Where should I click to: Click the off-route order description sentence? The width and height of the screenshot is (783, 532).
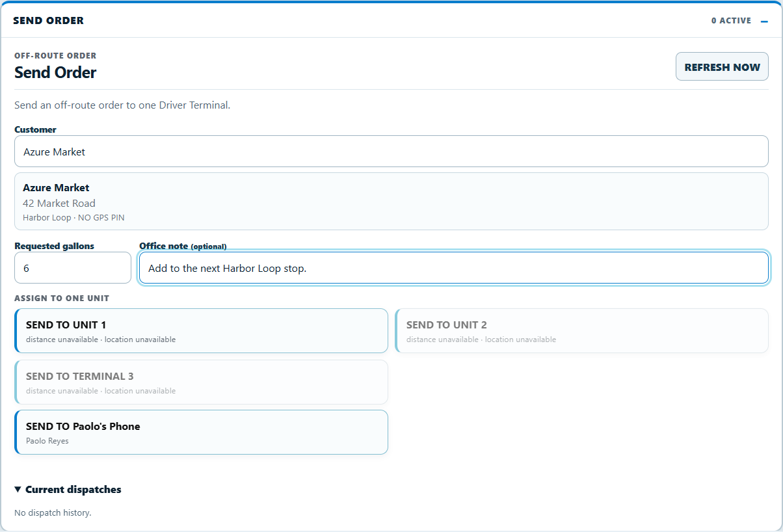(122, 105)
